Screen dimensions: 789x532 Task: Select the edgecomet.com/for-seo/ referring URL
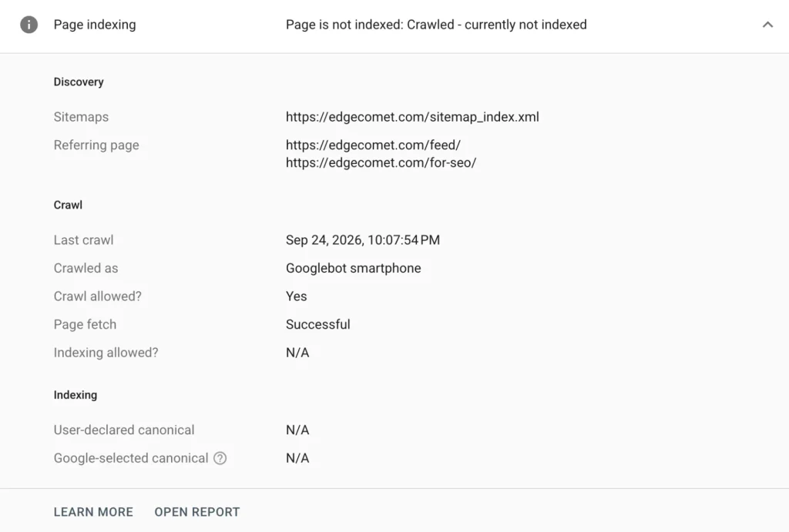click(x=381, y=162)
